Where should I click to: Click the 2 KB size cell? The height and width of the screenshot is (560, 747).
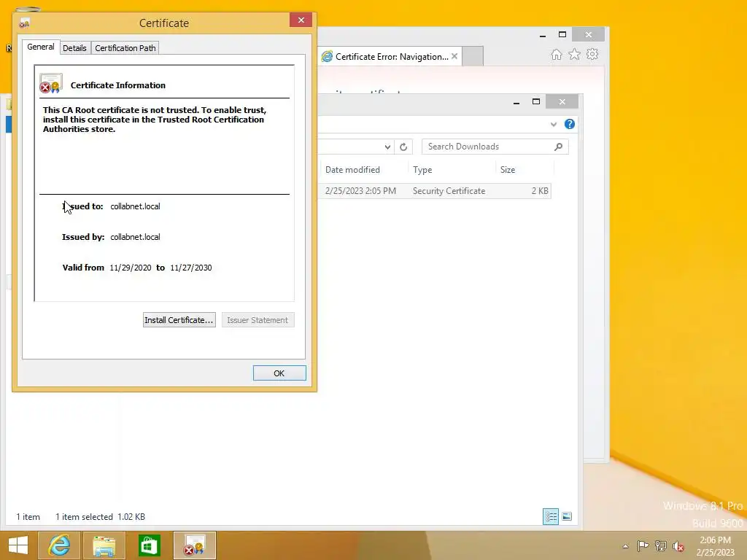(x=540, y=191)
